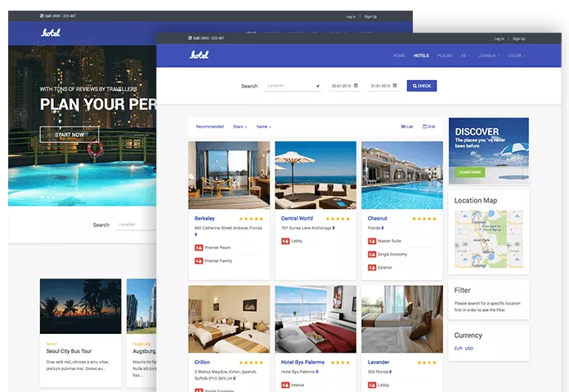Open Berkeley hotel title
This screenshot has width=569, height=392.
pyautogui.click(x=204, y=218)
